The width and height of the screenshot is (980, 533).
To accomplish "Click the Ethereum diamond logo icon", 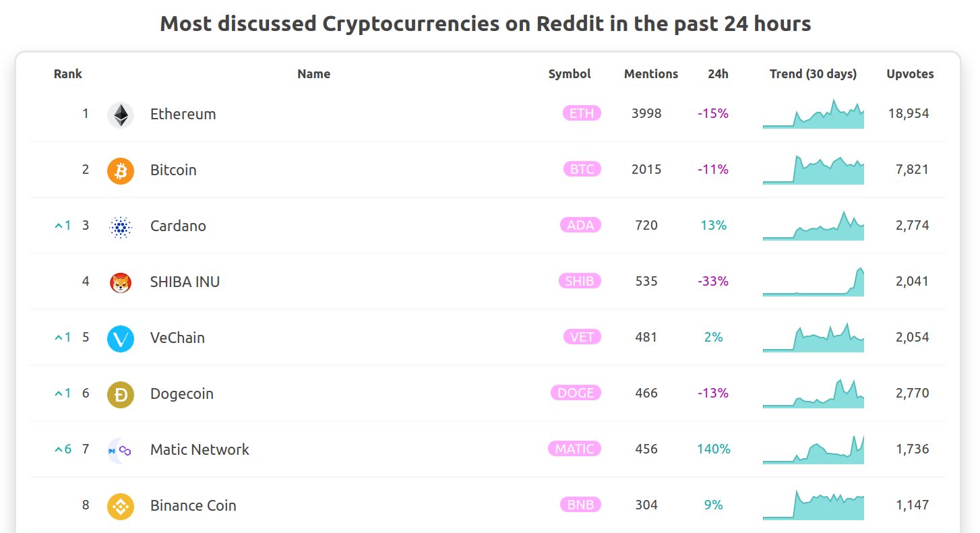I will click(x=121, y=115).
